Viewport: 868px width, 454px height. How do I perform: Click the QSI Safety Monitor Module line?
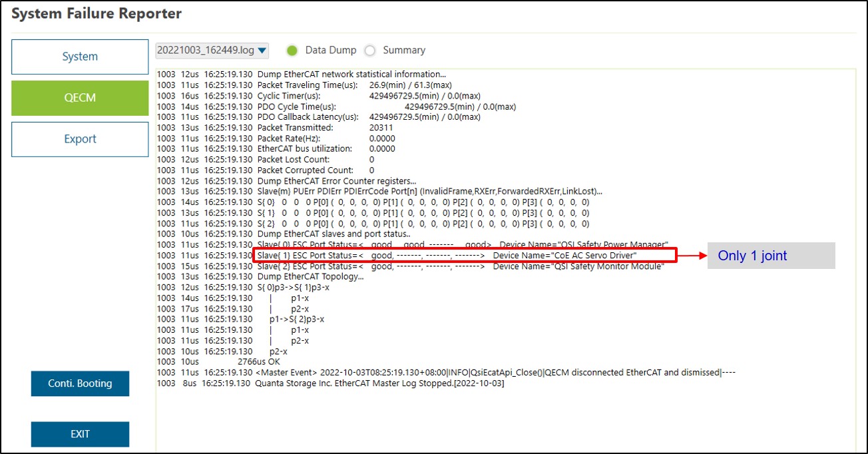(x=460, y=266)
